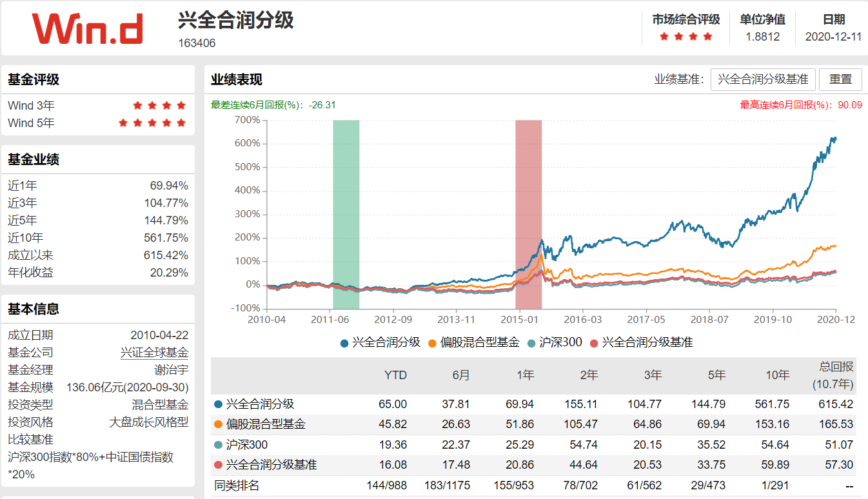Click the inception date 2010-04-22
The width and height of the screenshot is (868, 499).
pos(159,335)
